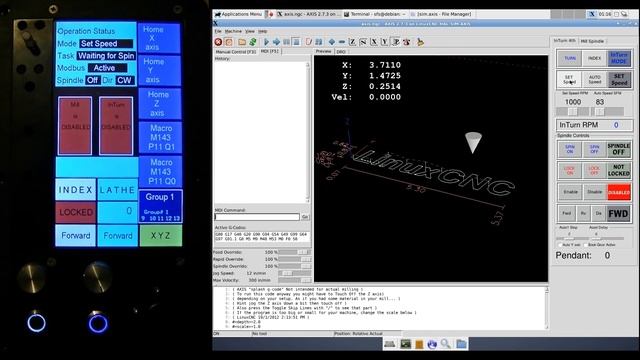Click the red Emergency Stop toolbar icon
640x360 pixels.
pyautogui.click(x=218, y=42)
